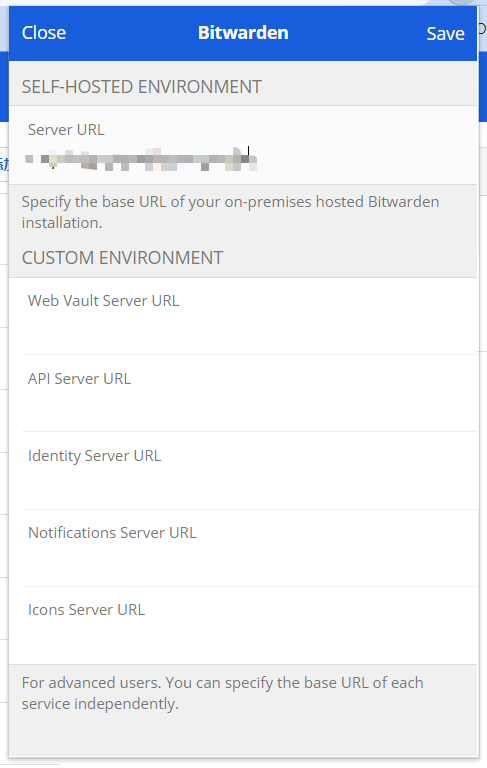Click the SELF-HOSTED ENVIRONMENT heading

pos(142,87)
